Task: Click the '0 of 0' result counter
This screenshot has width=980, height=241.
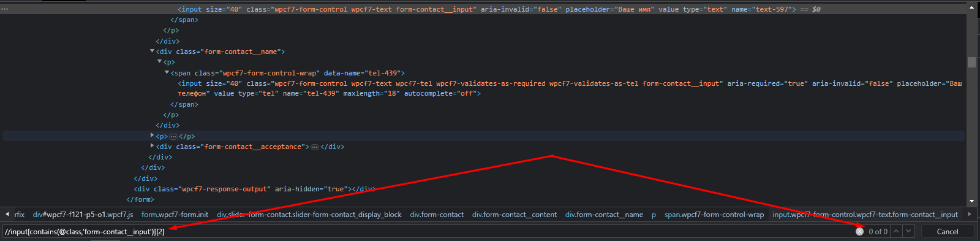Action: 878,231
